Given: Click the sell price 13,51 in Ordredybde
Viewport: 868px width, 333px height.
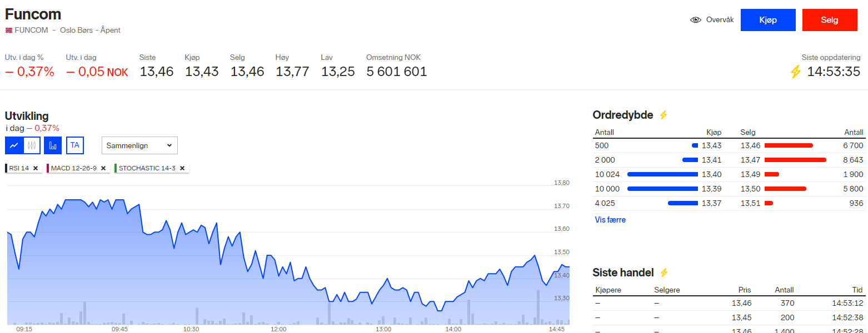Looking at the screenshot, I should click(x=751, y=203).
